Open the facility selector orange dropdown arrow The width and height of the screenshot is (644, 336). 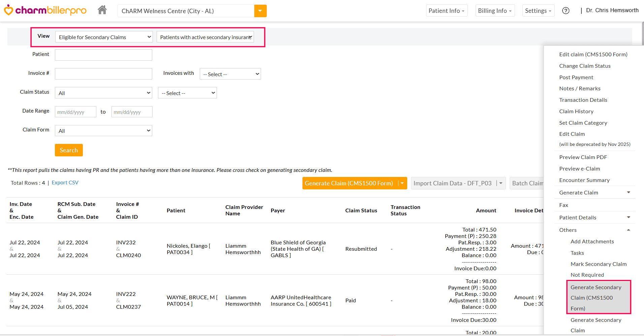click(x=260, y=11)
